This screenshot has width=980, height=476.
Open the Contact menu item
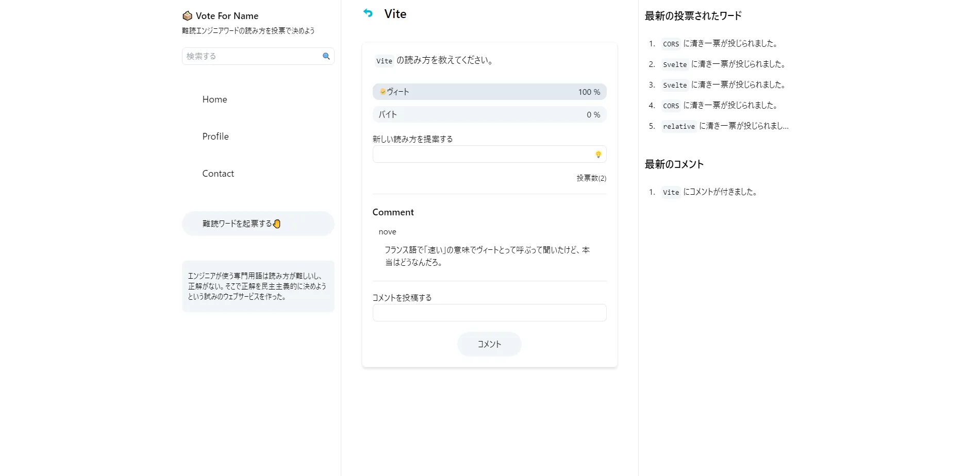pos(218,174)
